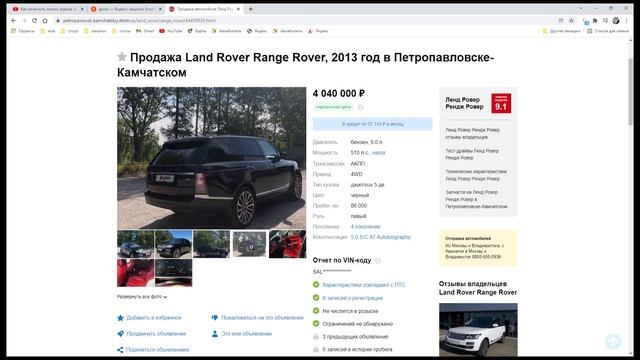The height and width of the screenshot is (360, 640).
Task: Open the Gmail bookmark
Action: pos(145,31)
